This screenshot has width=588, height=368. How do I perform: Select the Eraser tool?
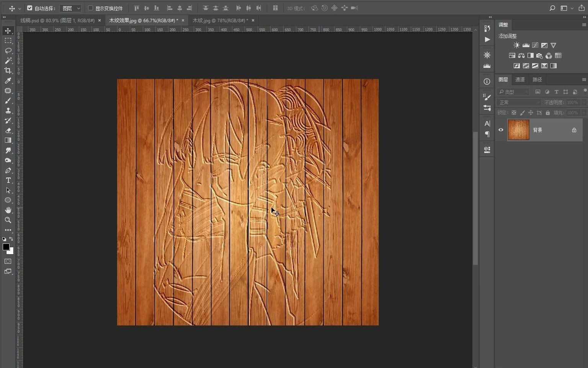click(x=8, y=130)
